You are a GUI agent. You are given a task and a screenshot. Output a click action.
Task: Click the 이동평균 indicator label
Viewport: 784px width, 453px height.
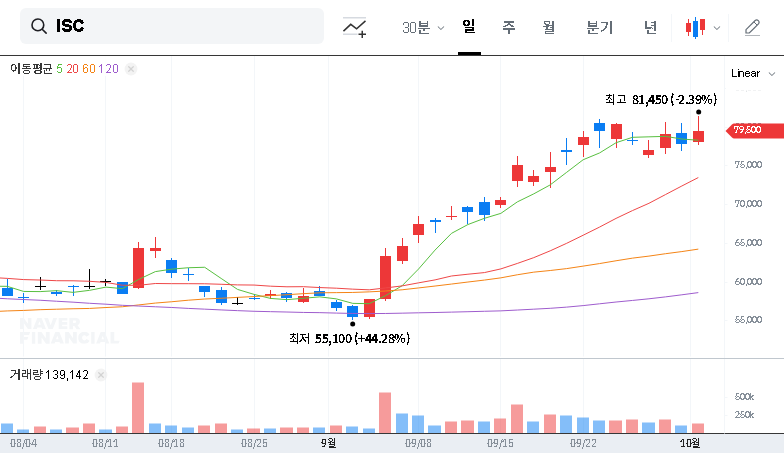tap(31, 69)
